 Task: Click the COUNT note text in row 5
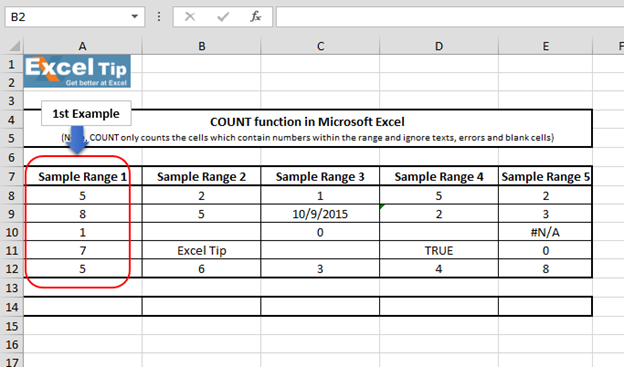(307, 138)
